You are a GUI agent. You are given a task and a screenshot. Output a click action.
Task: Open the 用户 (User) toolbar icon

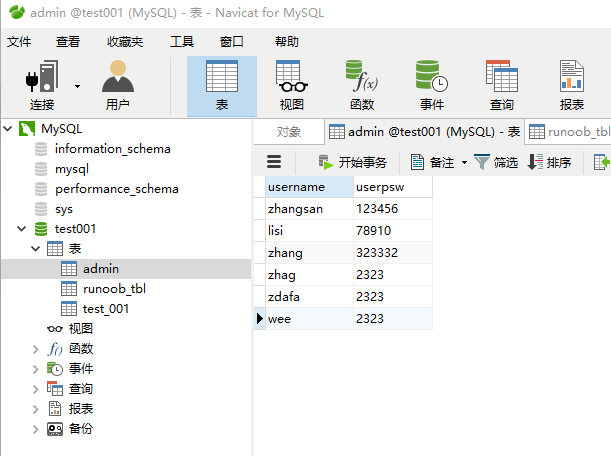click(x=118, y=86)
